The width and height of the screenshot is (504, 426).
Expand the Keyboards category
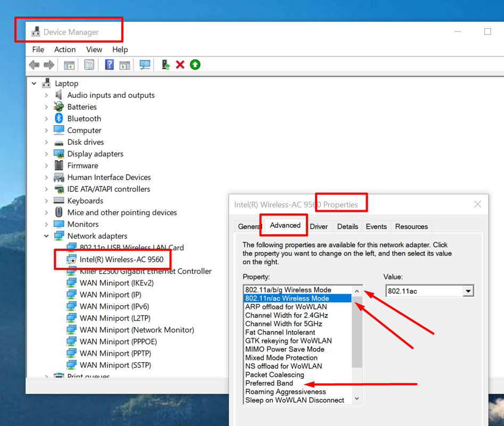point(47,201)
